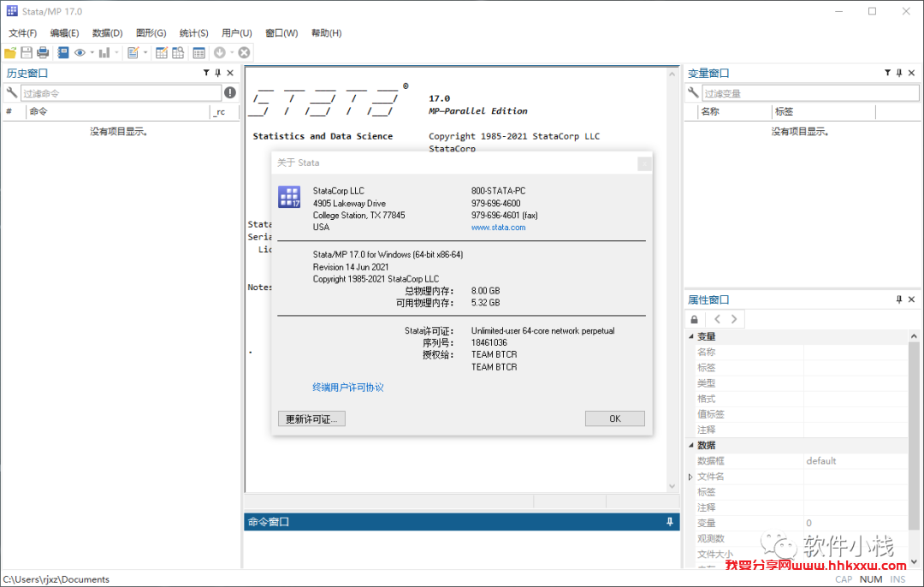Click the 命令 column header in History

(118, 111)
